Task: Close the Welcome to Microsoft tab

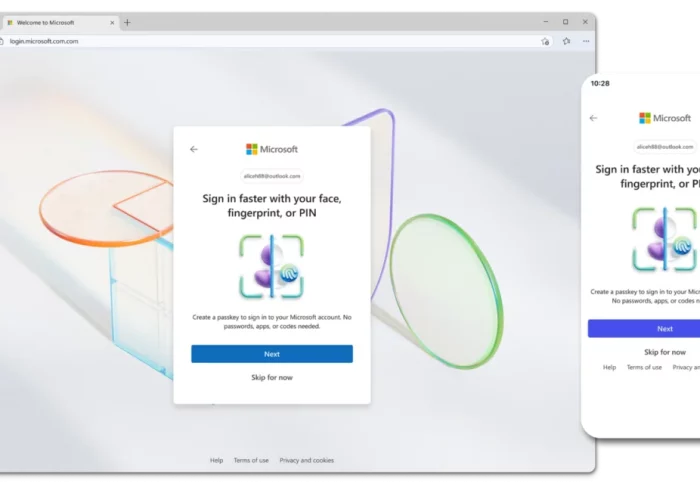Action: click(x=112, y=22)
